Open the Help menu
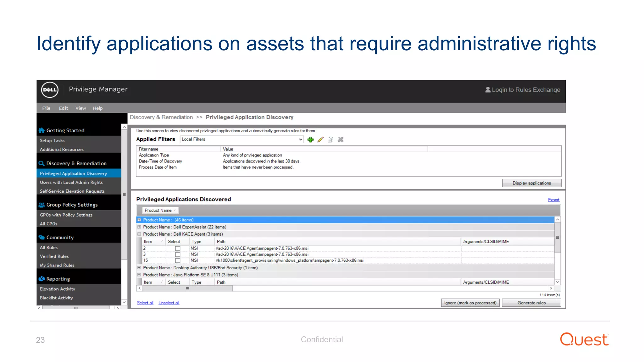 (x=97, y=108)
